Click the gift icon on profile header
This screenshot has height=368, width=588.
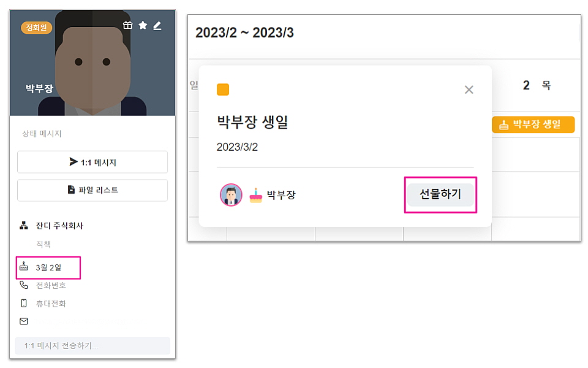(x=127, y=26)
